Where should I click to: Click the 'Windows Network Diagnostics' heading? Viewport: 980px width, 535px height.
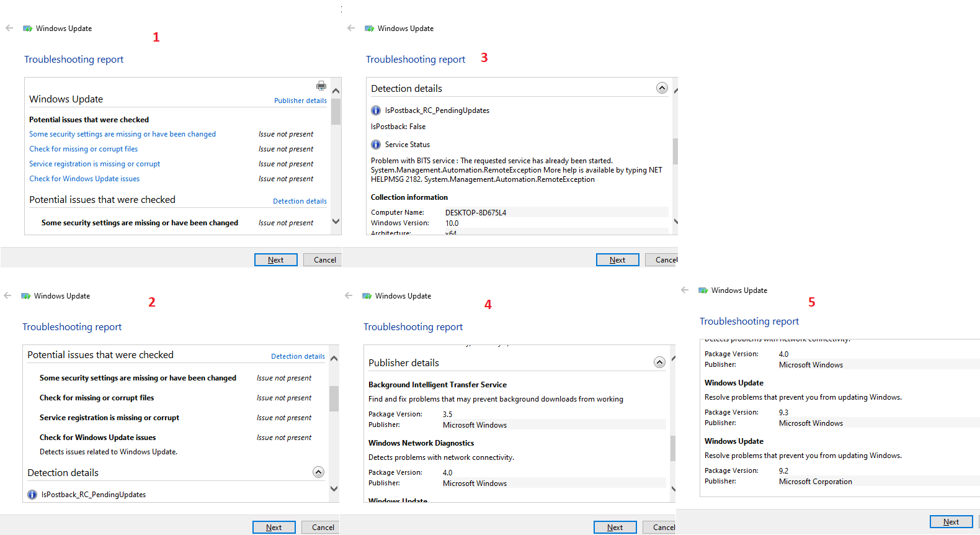point(421,443)
